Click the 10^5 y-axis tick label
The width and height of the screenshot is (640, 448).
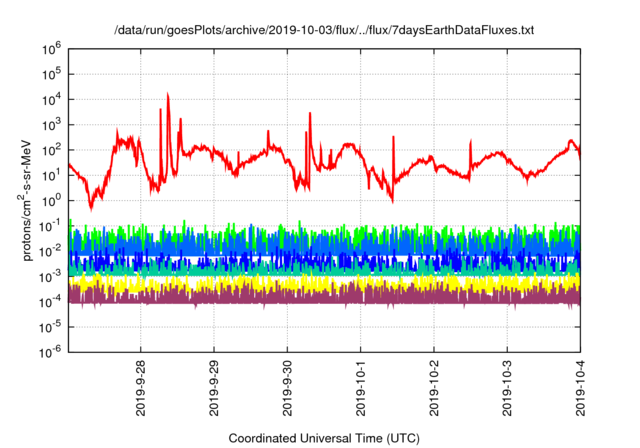tap(50, 73)
